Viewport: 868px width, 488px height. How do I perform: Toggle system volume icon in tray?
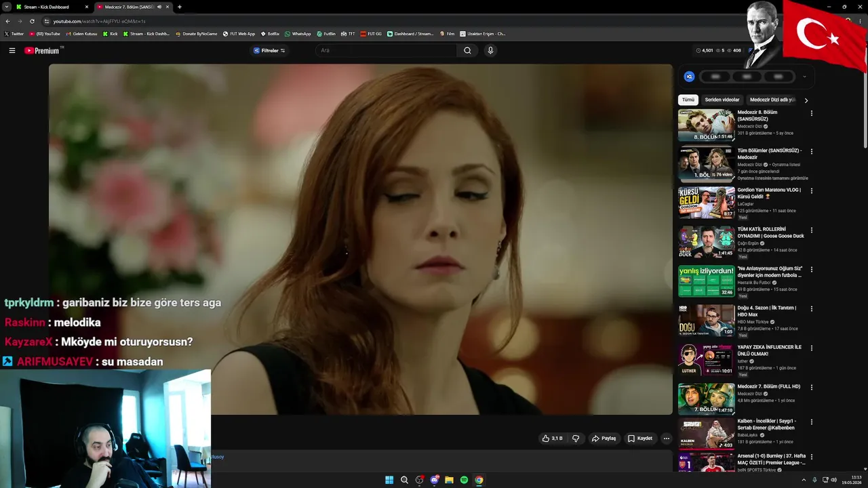tap(833, 480)
